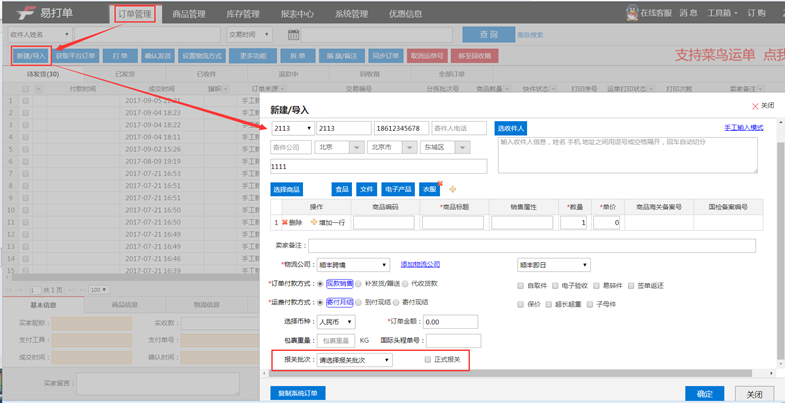Open the 交易时间 dropdown
The width and height of the screenshot is (785, 403).
click(x=249, y=35)
